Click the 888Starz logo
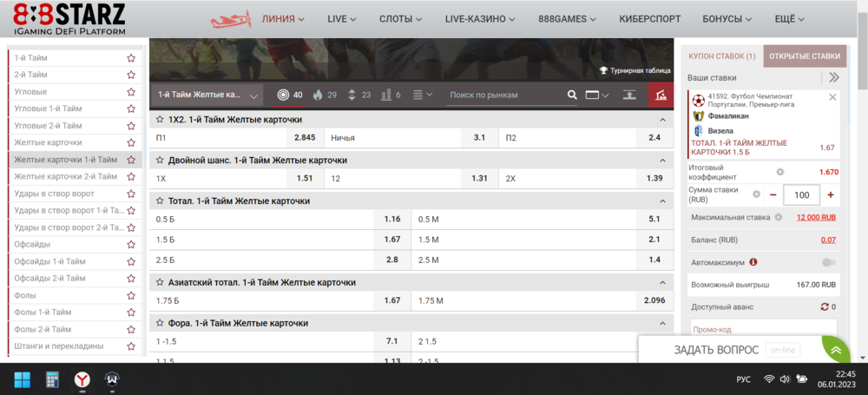 tap(69, 18)
